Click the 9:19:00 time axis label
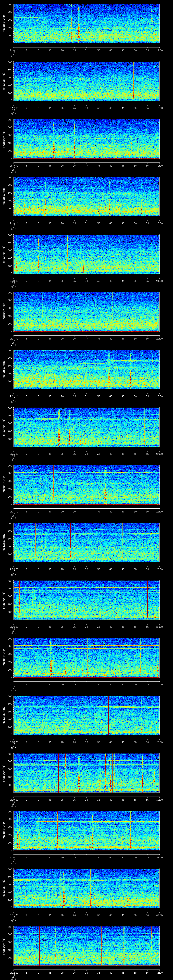Viewport: 173px width, 980px height. click(x=14, y=224)
